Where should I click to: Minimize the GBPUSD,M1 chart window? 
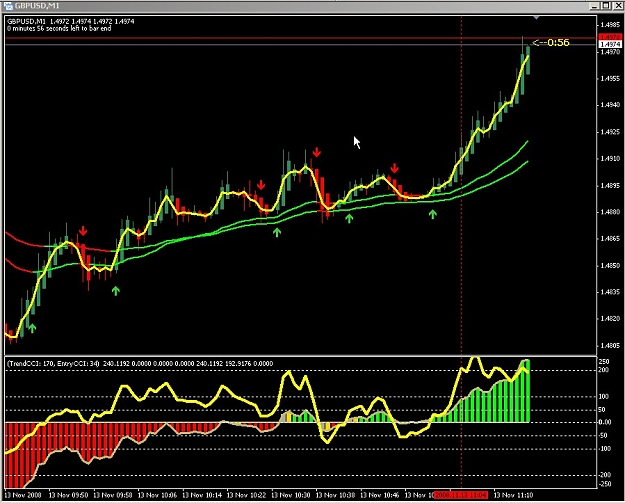595,6
